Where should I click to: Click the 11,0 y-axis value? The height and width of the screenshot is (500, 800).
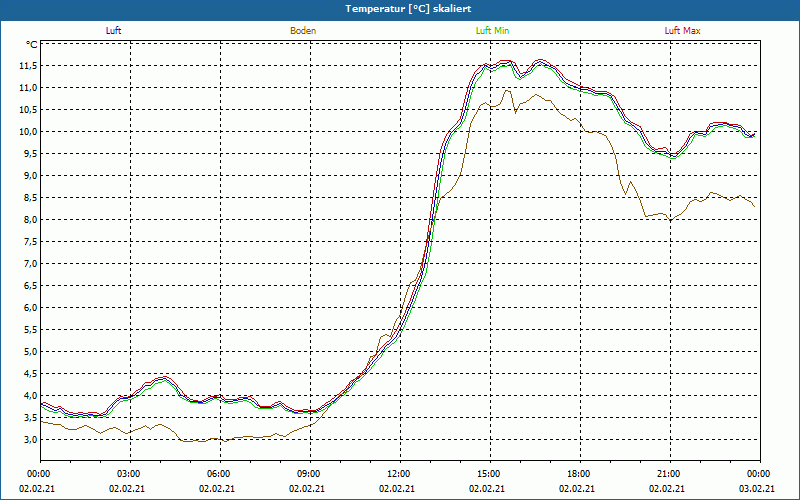click(x=28, y=88)
